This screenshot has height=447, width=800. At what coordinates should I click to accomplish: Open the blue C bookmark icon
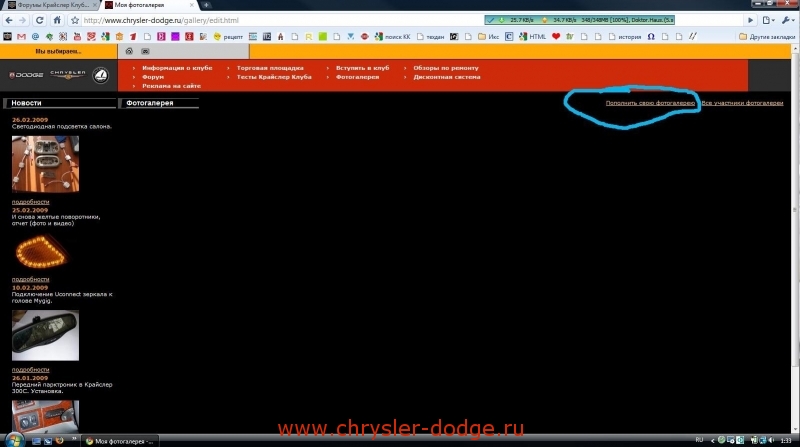pos(509,37)
